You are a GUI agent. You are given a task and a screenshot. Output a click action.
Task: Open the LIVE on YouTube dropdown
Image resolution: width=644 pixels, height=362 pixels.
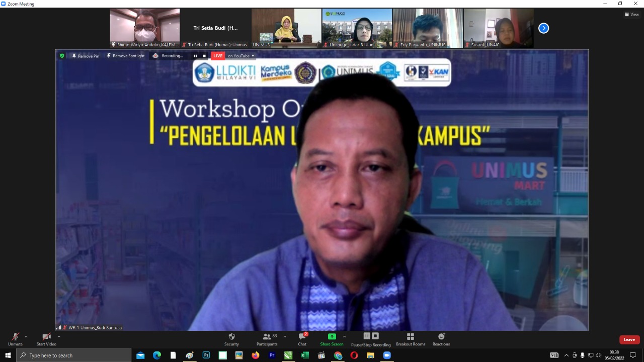240,56
